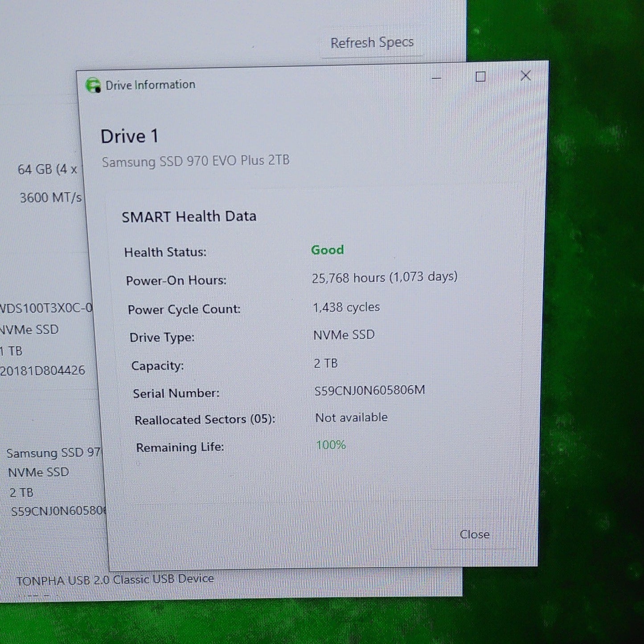Click the 1,438 cycles value
This screenshot has height=644, width=644.
[346, 307]
